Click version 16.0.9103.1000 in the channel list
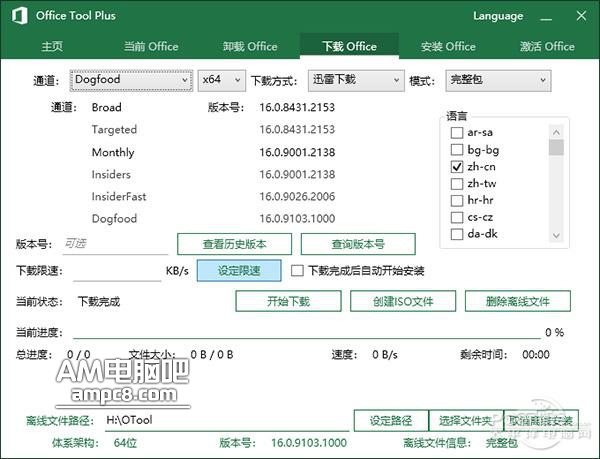 click(x=297, y=219)
